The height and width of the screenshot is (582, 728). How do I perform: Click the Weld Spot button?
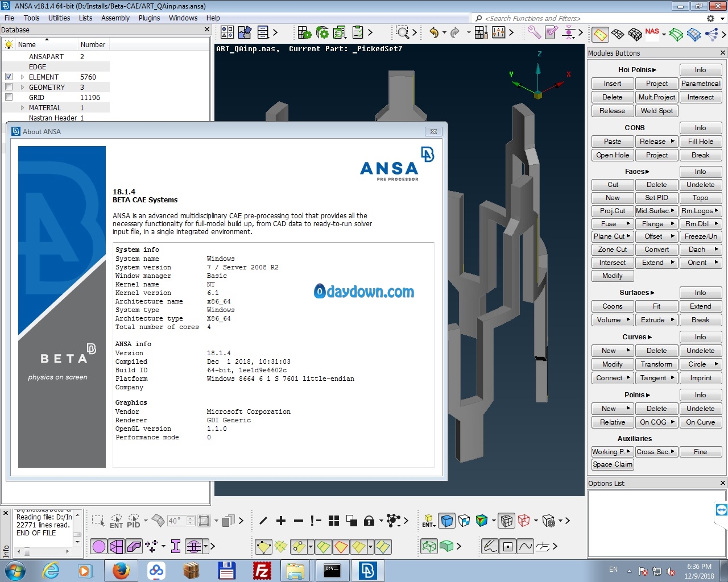pyautogui.click(x=656, y=111)
